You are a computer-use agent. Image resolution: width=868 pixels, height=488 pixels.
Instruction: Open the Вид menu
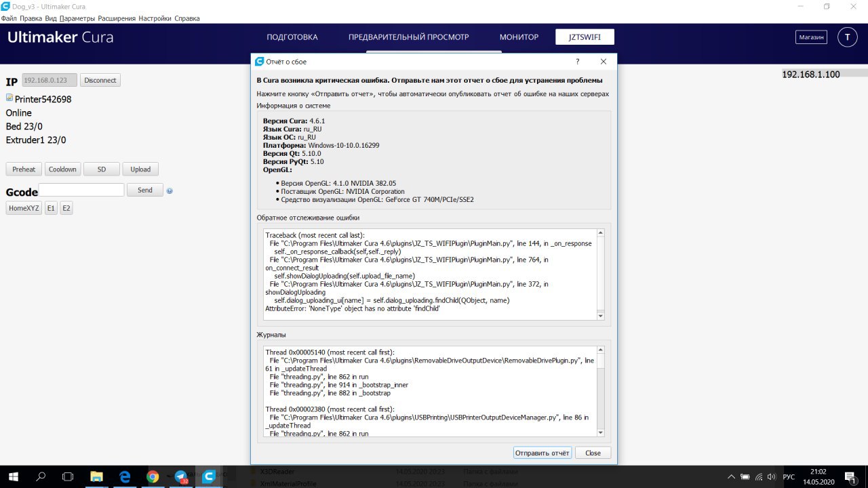pyautogui.click(x=51, y=18)
